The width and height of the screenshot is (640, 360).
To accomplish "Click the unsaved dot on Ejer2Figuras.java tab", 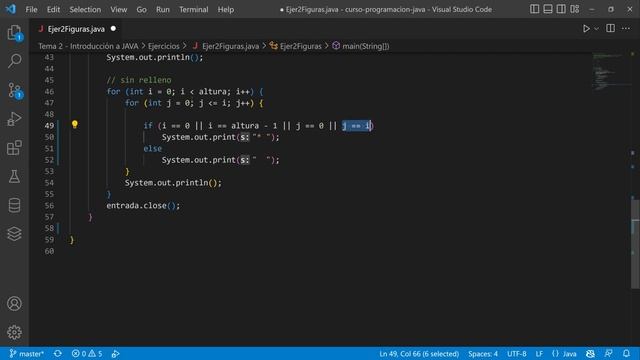I will [113, 29].
